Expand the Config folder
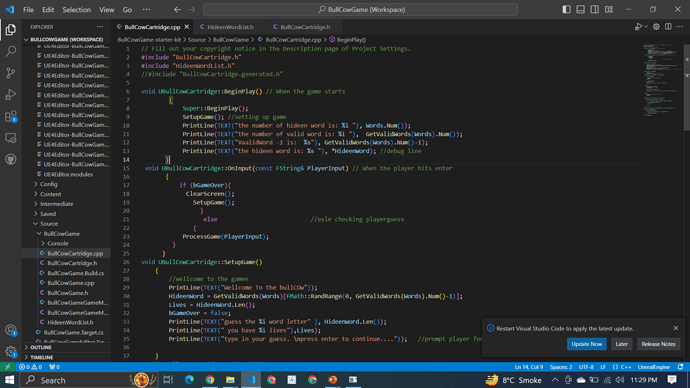Screen dimensions: 690x388 pos(48,184)
